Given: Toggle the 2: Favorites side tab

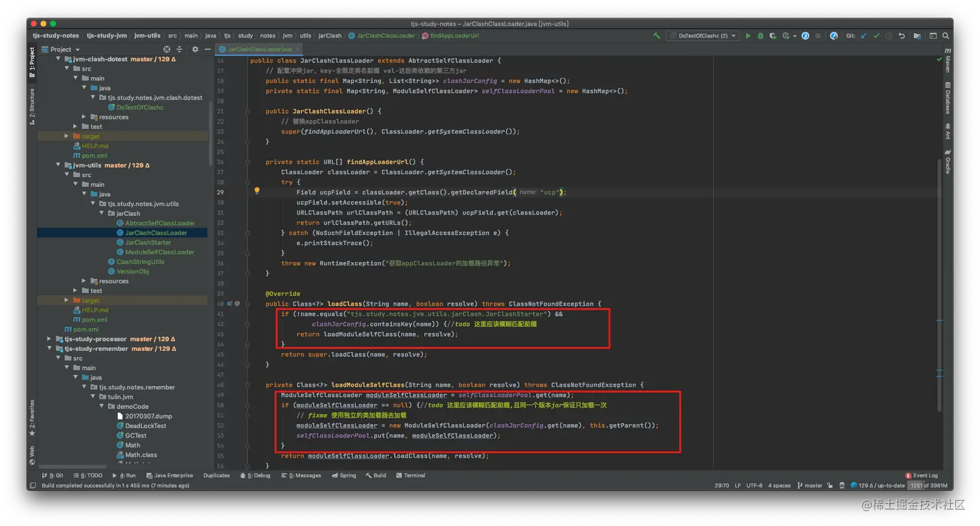Looking at the screenshot, I should 32,418.
